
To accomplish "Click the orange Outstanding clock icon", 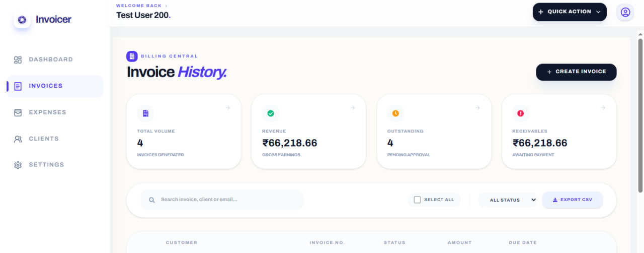I will [x=395, y=113].
